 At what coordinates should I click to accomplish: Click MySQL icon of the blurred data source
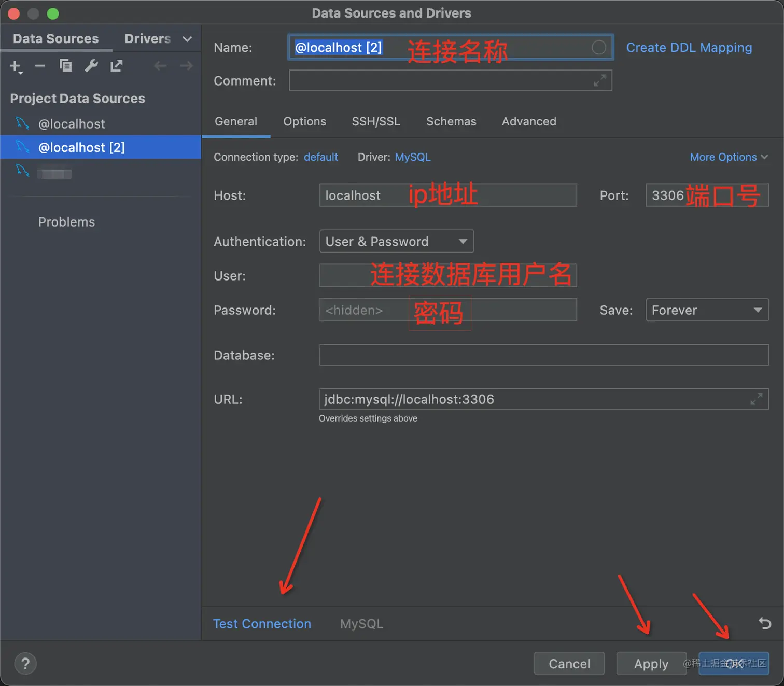click(x=22, y=170)
